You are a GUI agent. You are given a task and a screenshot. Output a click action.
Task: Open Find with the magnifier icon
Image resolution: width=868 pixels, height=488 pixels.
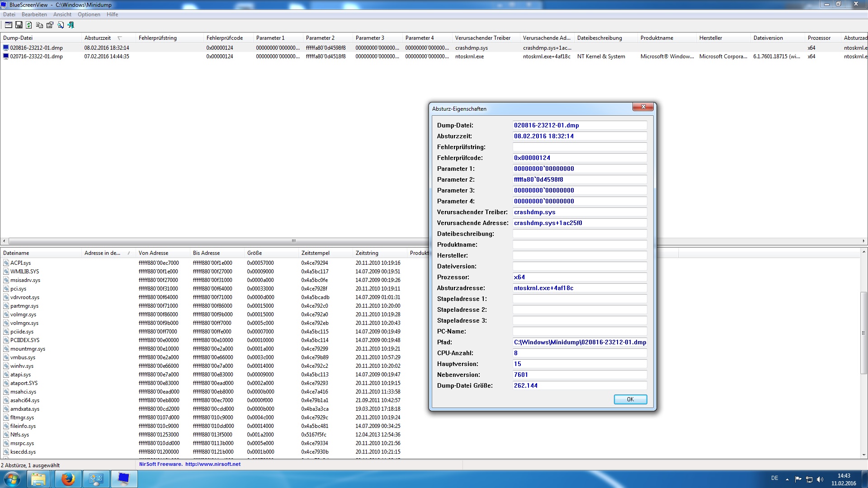click(x=61, y=25)
